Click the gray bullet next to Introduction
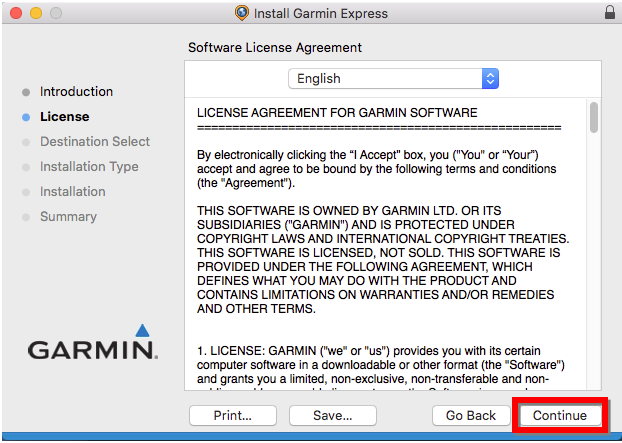Viewport: 622px width, 443px height. coord(26,92)
